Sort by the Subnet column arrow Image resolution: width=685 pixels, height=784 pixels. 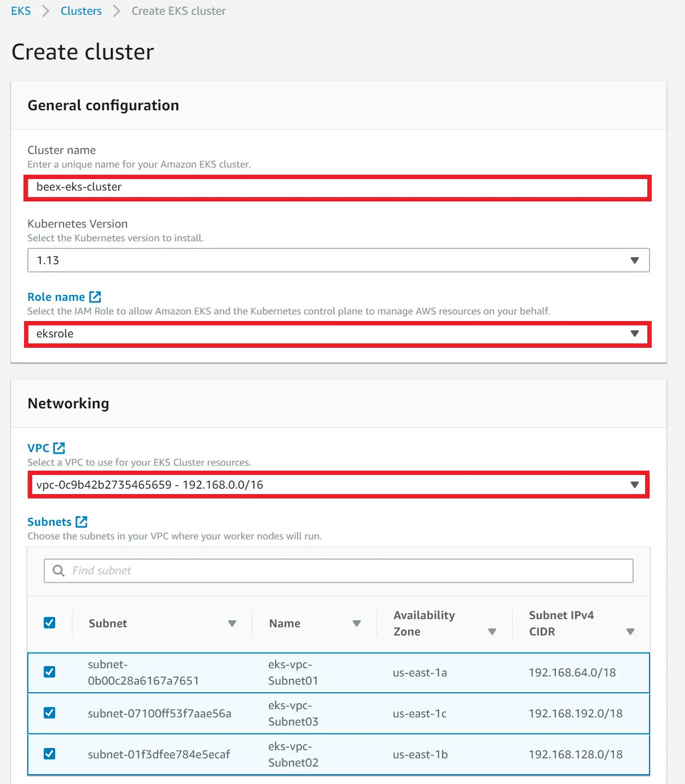point(232,623)
